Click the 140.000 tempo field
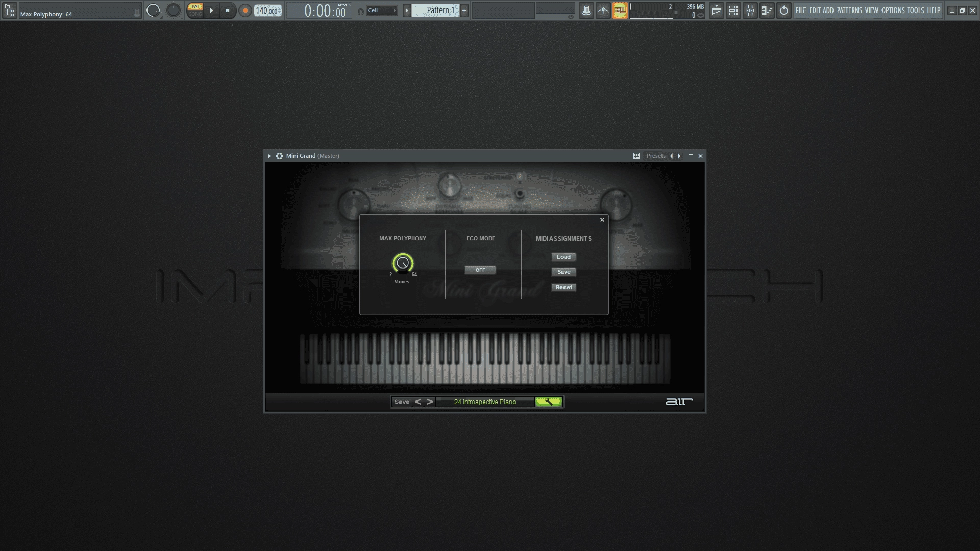Screen dimensions: 980x551 click(268, 11)
